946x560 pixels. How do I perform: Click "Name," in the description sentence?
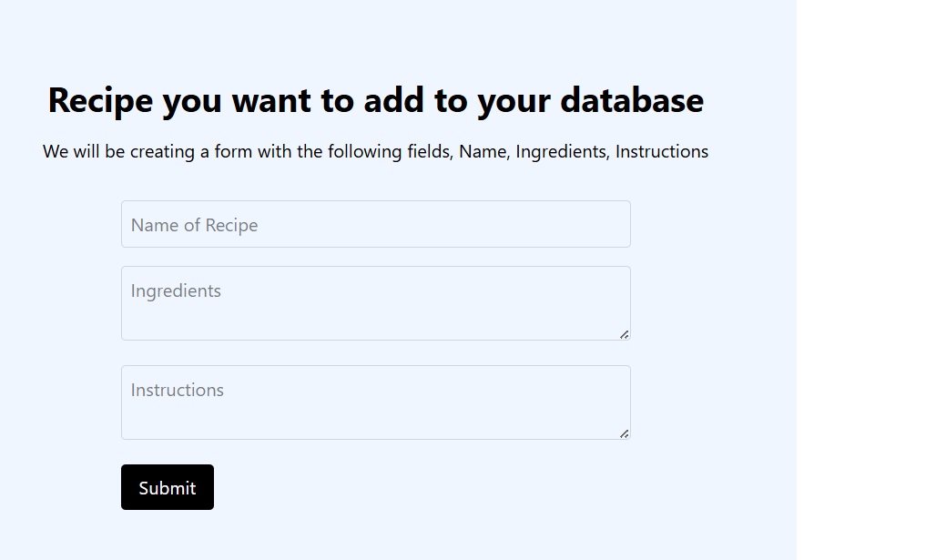pos(483,152)
